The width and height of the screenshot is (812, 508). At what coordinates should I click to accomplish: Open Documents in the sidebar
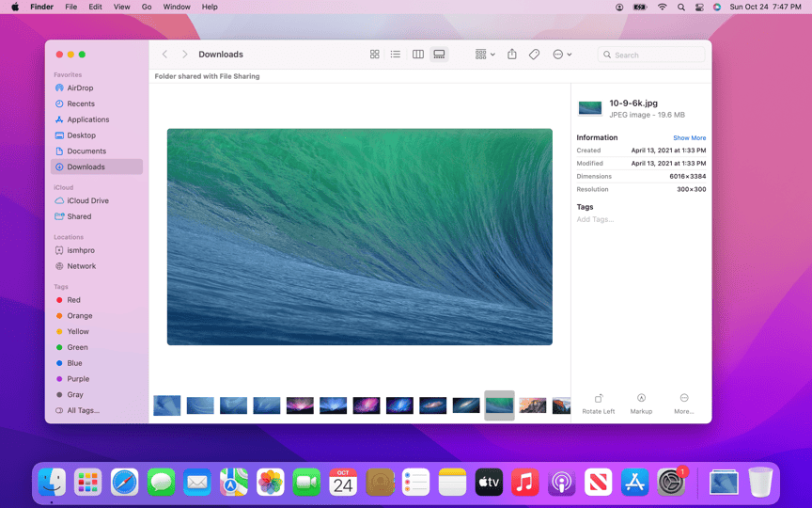point(97,151)
